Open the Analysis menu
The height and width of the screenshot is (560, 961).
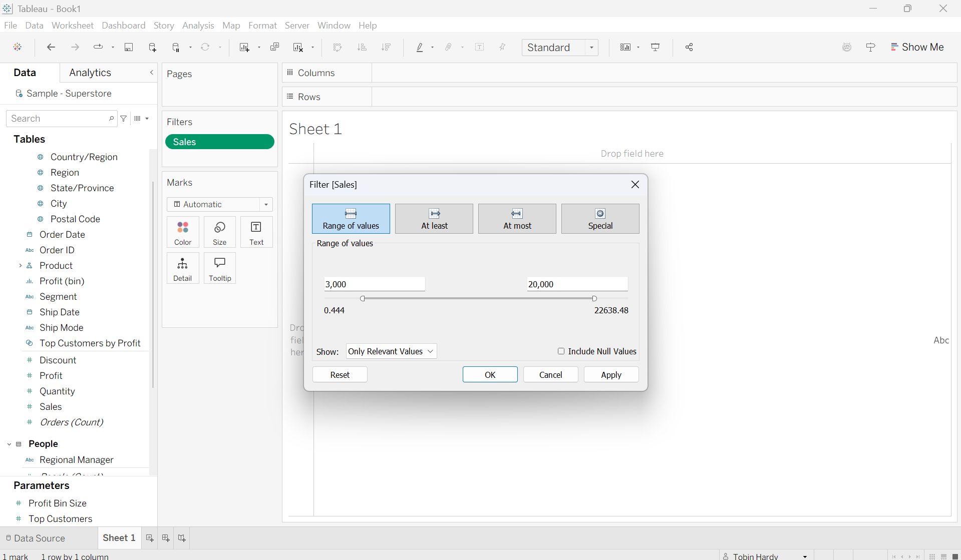pyautogui.click(x=198, y=26)
